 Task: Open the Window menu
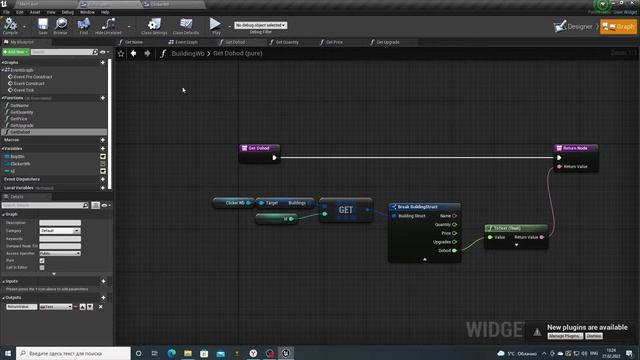(x=87, y=12)
